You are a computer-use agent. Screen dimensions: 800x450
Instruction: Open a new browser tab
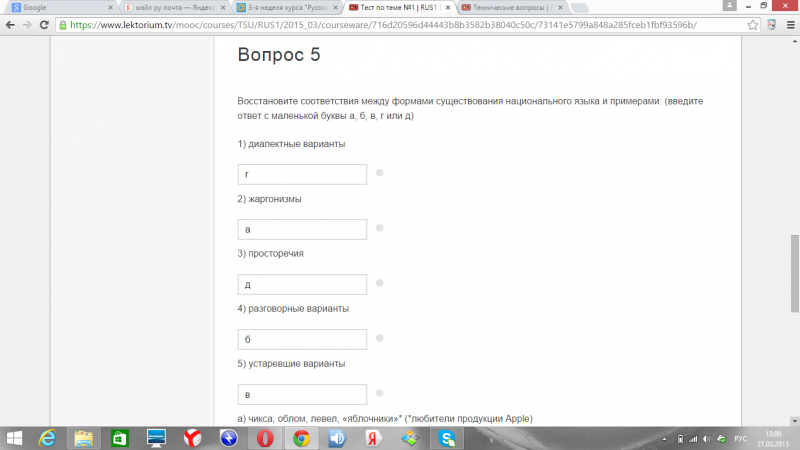pos(579,8)
